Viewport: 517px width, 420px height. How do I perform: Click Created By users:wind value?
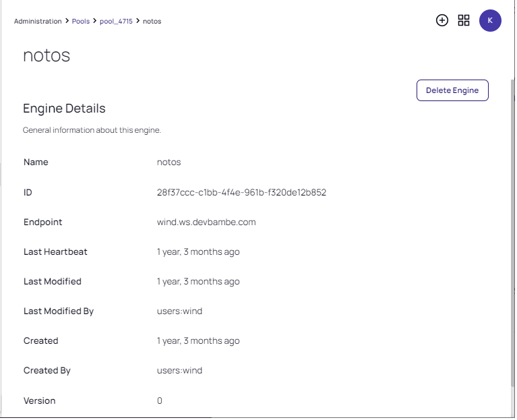(179, 371)
